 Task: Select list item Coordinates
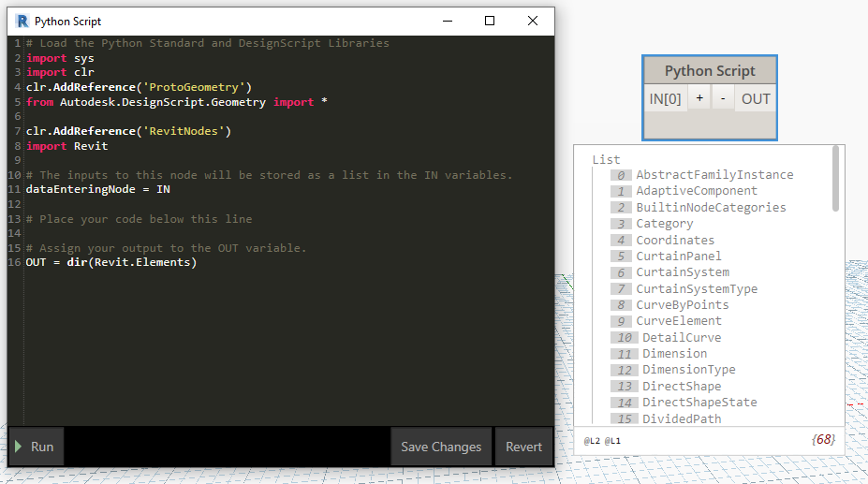coord(675,241)
